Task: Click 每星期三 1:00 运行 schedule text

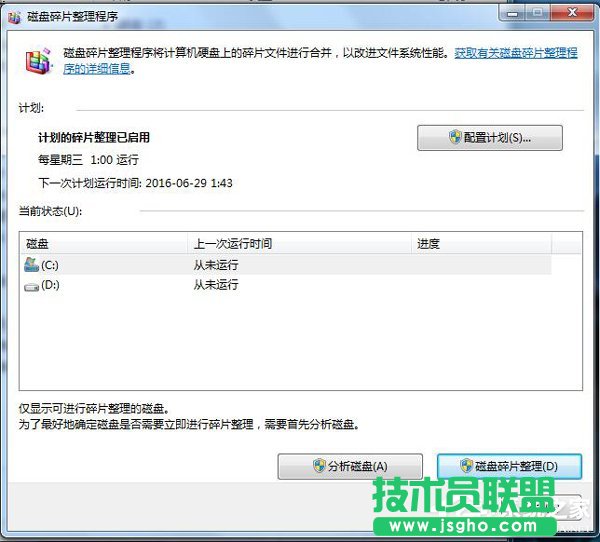Action: coord(88,160)
